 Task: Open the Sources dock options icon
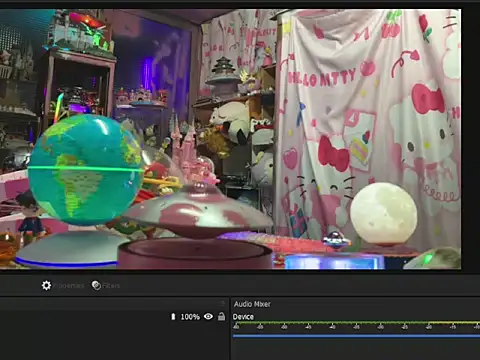tap(223, 303)
